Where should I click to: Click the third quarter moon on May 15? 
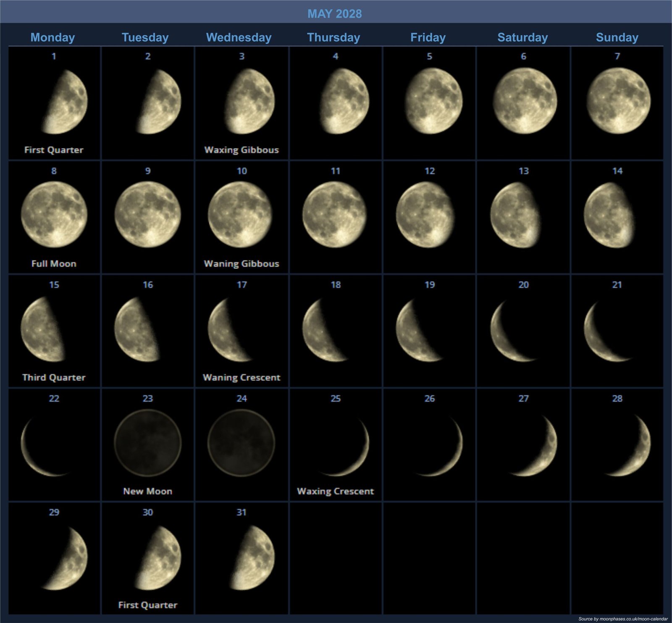click(43, 329)
